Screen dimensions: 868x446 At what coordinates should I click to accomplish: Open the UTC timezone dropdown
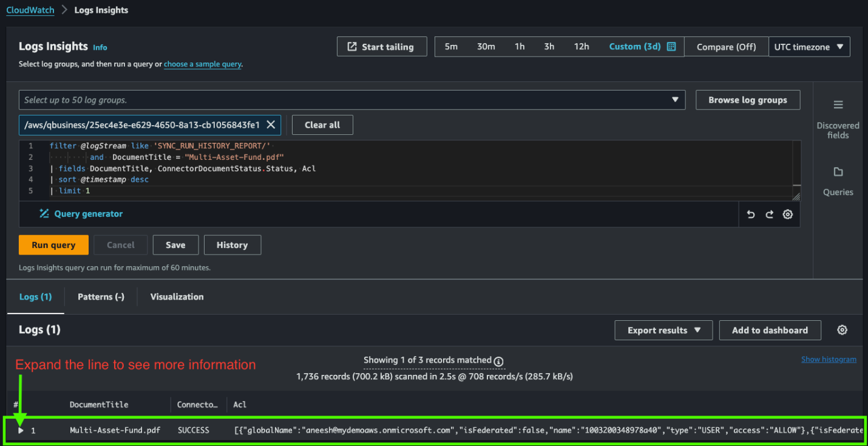(x=809, y=47)
